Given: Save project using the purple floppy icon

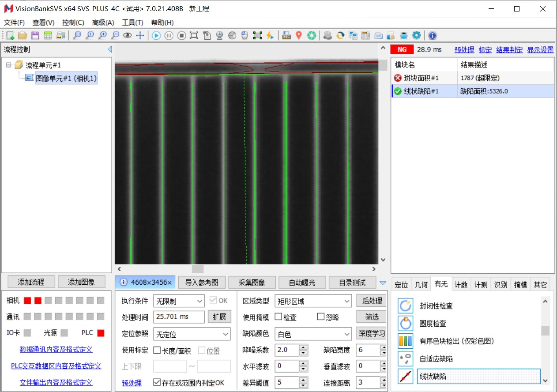Looking at the screenshot, I should click(35, 36).
